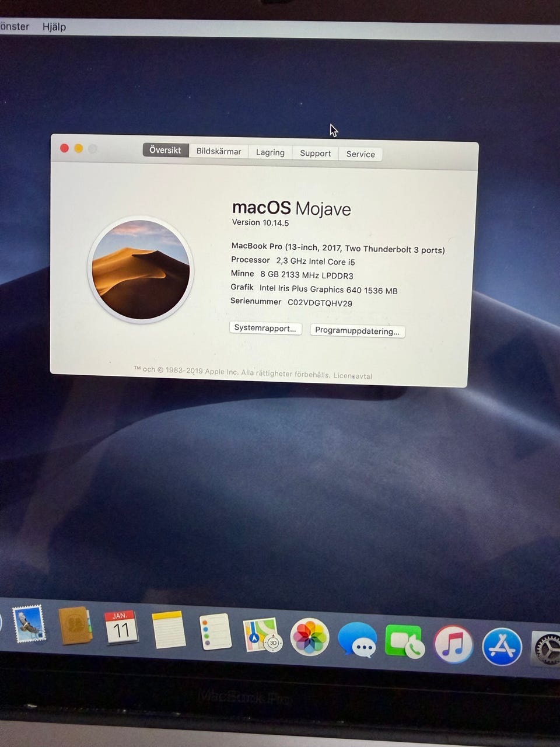Open the Calendar app showing JAN 11
The width and height of the screenshot is (560, 747).
(121, 628)
